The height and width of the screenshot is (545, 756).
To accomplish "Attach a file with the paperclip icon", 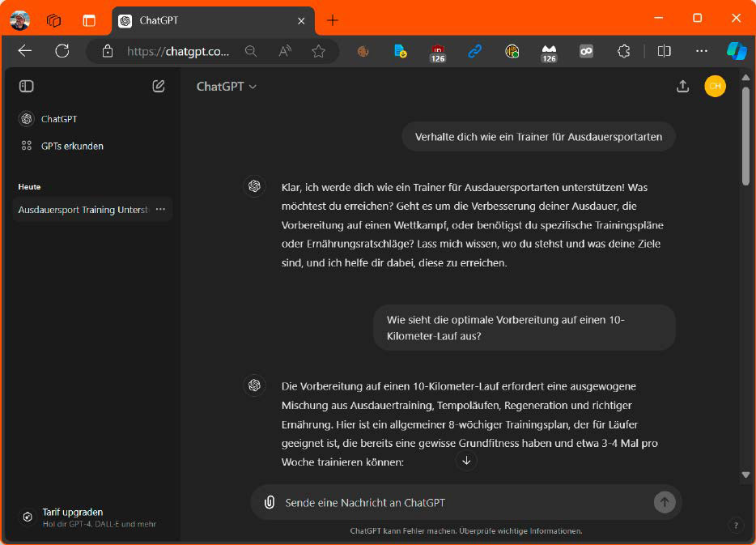I will click(x=270, y=503).
